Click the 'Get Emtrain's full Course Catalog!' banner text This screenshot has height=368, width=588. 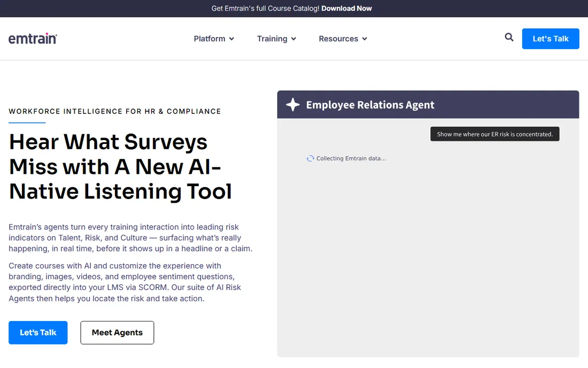click(x=265, y=8)
